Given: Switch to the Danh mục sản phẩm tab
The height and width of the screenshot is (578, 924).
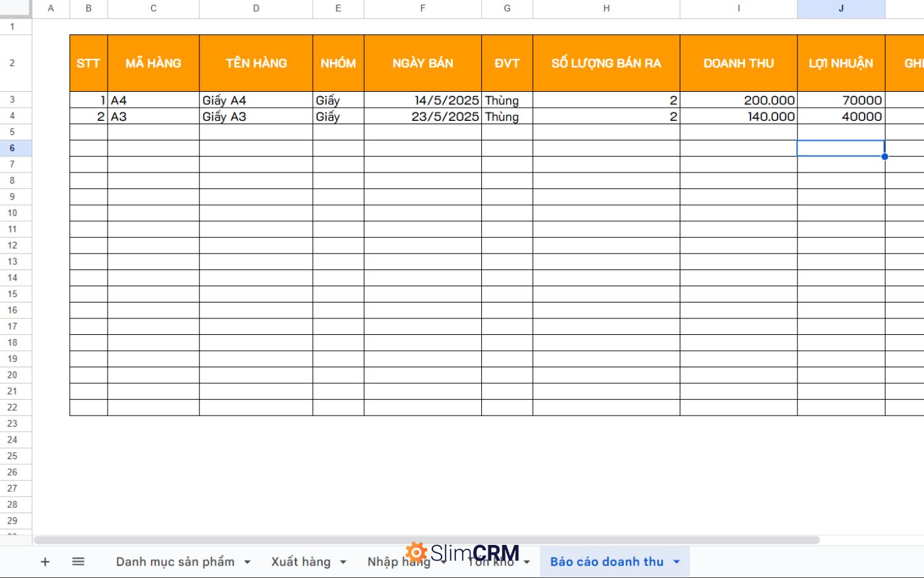Looking at the screenshot, I should coord(175,561).
